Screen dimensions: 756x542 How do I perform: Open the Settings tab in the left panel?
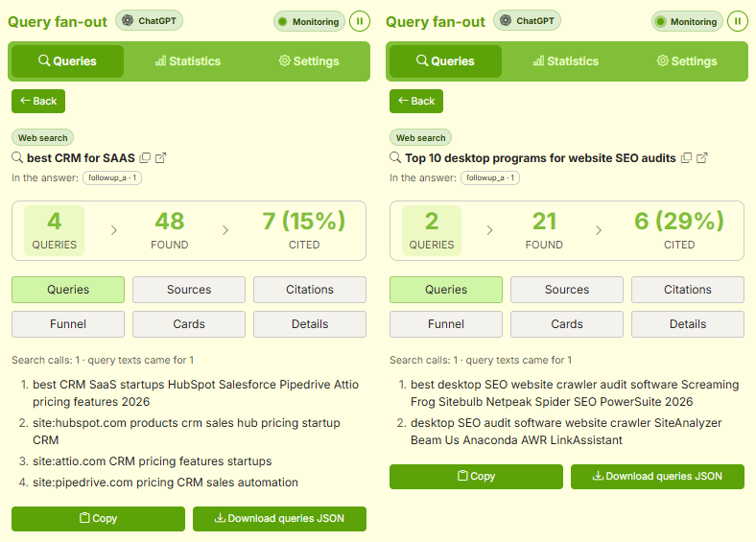[309, 61]
